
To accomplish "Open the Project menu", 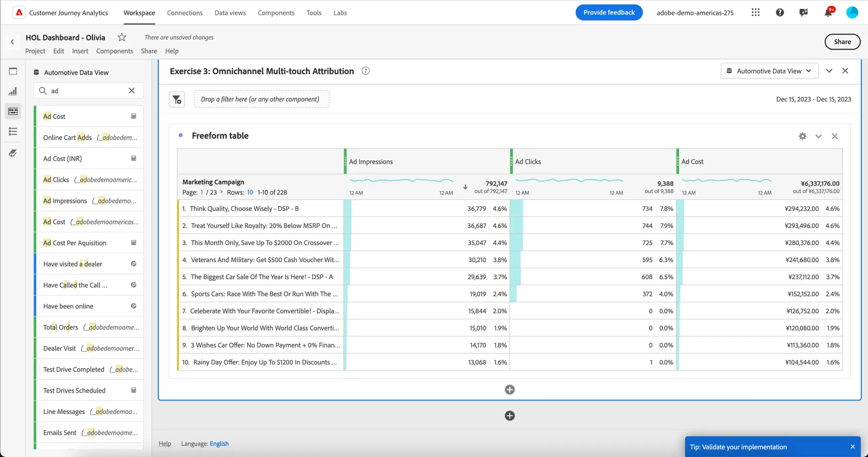I will pyautogui.click(x=35, y=51).
